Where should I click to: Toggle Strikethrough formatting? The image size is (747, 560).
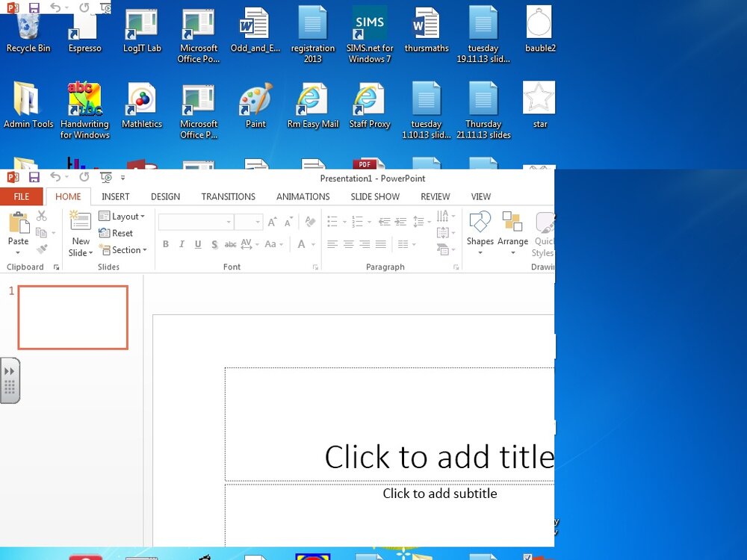click(x=230, y=244)
